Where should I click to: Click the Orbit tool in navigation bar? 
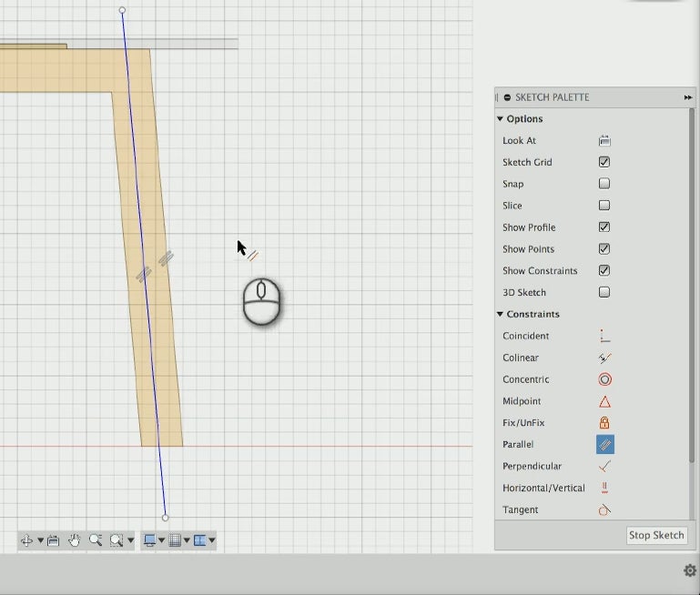(x=26, y=540)
